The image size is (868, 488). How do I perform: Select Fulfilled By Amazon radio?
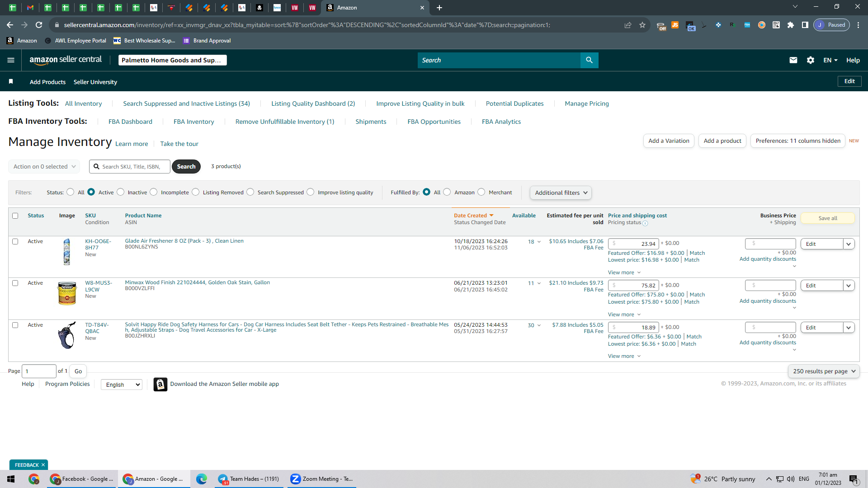click(447, 192)
